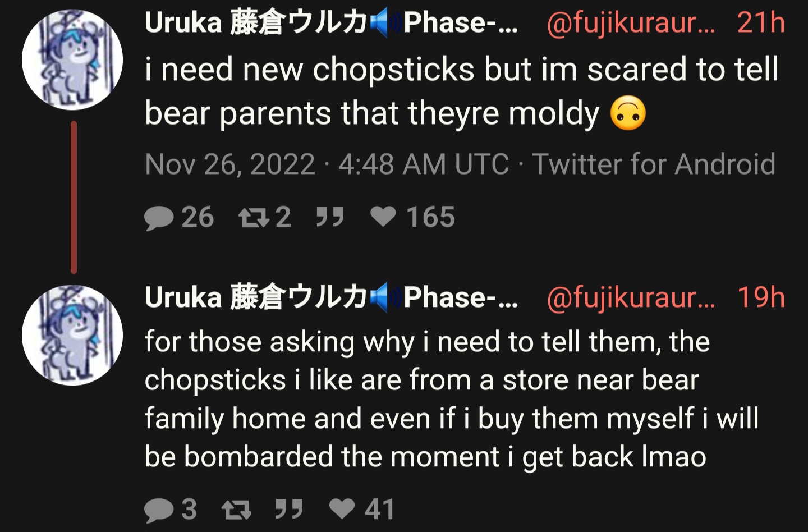Viewport: 808px width, 532px height.
Task: Click the retweet icon on the first tweet
Action: (x=254, y=218)
